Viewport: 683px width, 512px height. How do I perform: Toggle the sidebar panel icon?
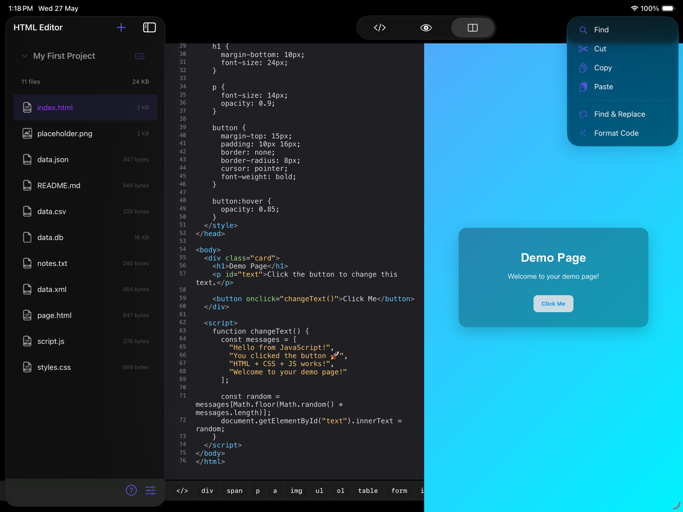(149, 27)
